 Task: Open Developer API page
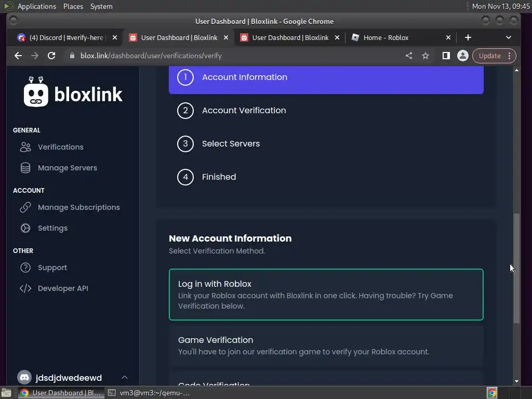[x=63, y=288]
